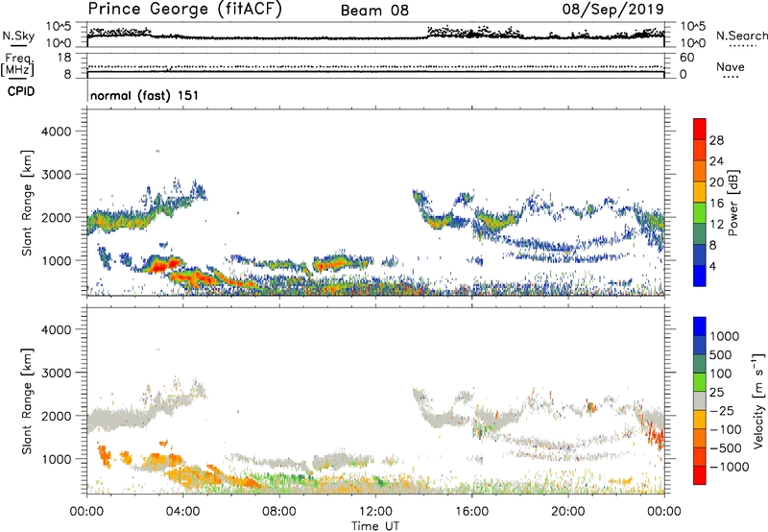Screen dimensions: 768x532
Task: Click the "20:00" time axis label
Action: (568, 512)
